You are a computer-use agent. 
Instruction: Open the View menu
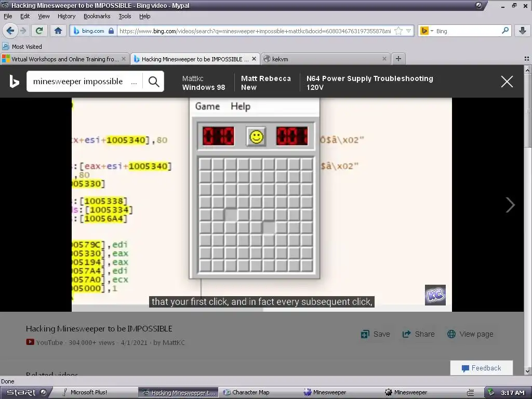44,16
